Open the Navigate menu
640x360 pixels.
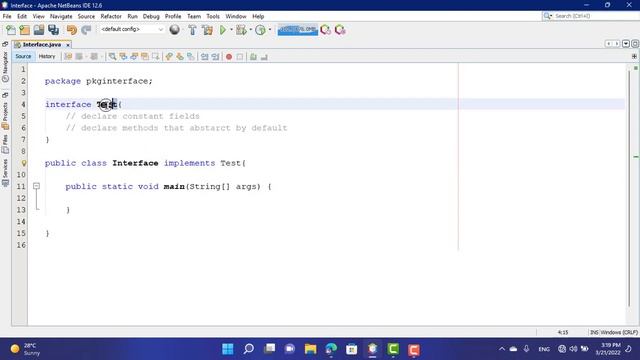tap(61, 16)
